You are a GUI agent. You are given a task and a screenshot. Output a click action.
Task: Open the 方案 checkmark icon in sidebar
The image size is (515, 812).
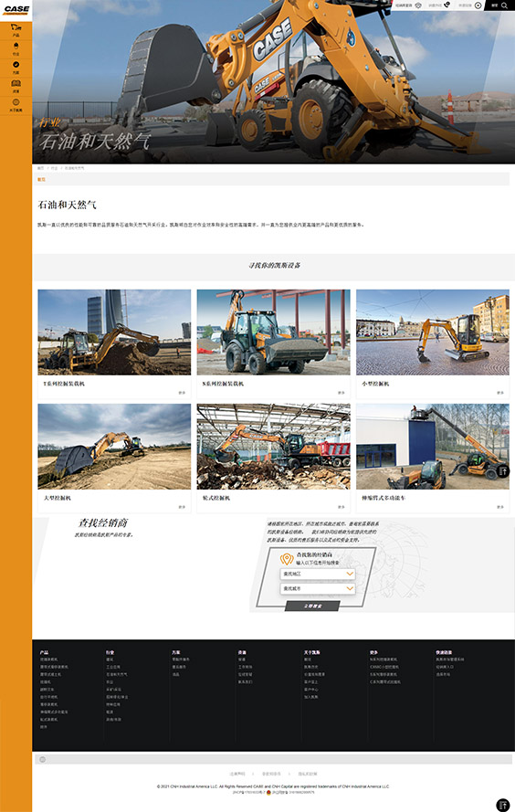click(16, 64)
